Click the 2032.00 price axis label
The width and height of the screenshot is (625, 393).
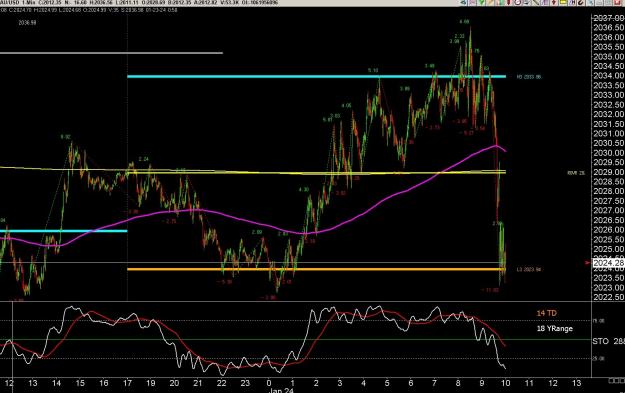click(609, 114)
